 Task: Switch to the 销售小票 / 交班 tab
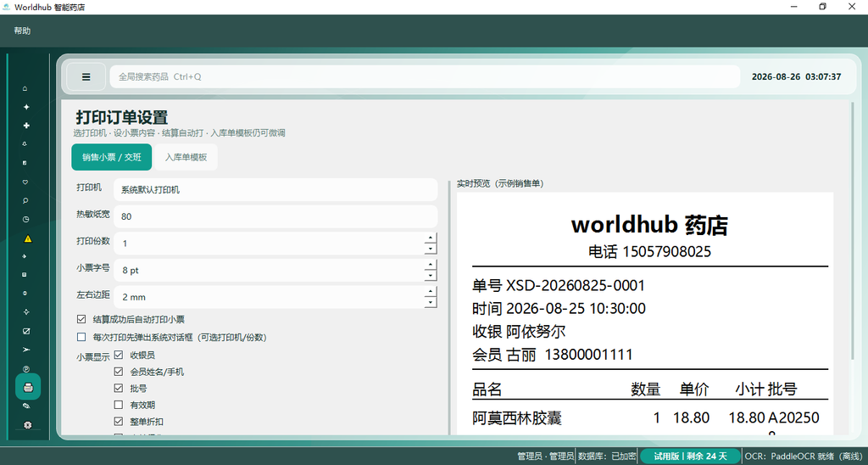(111, 157)
